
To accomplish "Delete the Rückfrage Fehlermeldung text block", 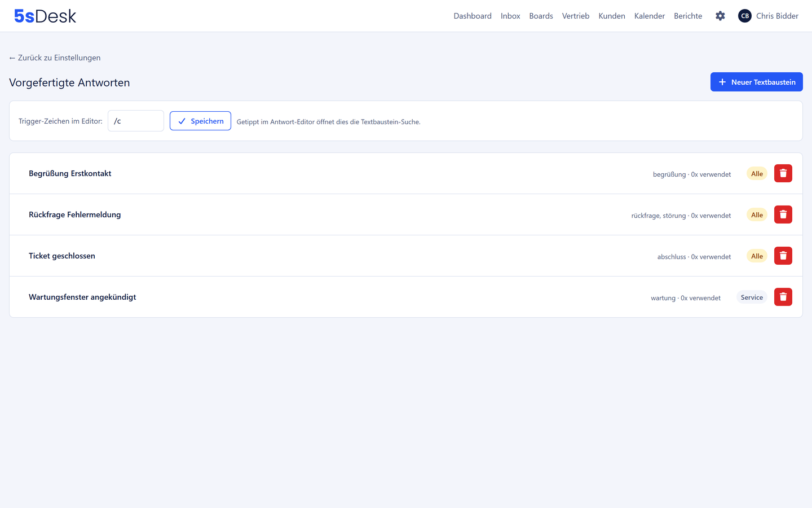I will pyautogui.click(x=783, y=214).
